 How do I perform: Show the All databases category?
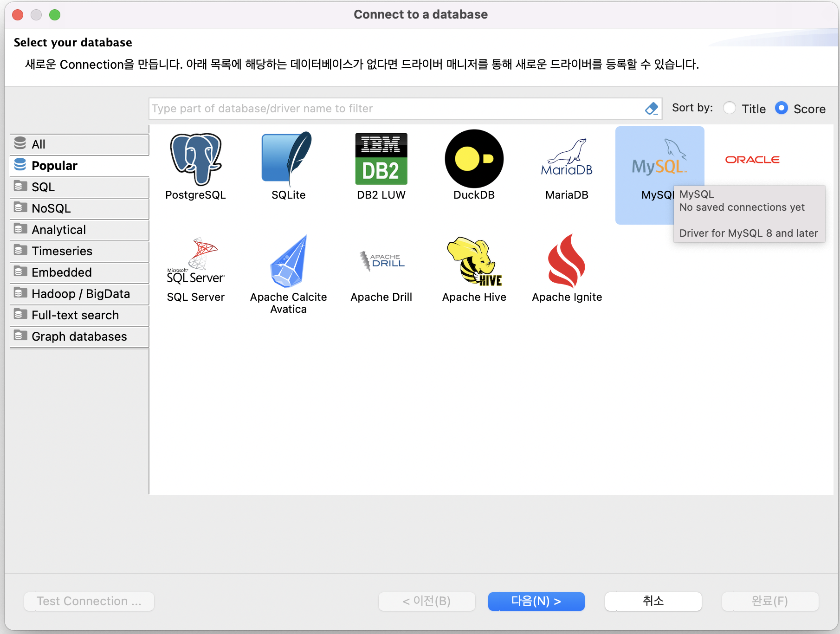pyautogui.click(x=79, y=144)
